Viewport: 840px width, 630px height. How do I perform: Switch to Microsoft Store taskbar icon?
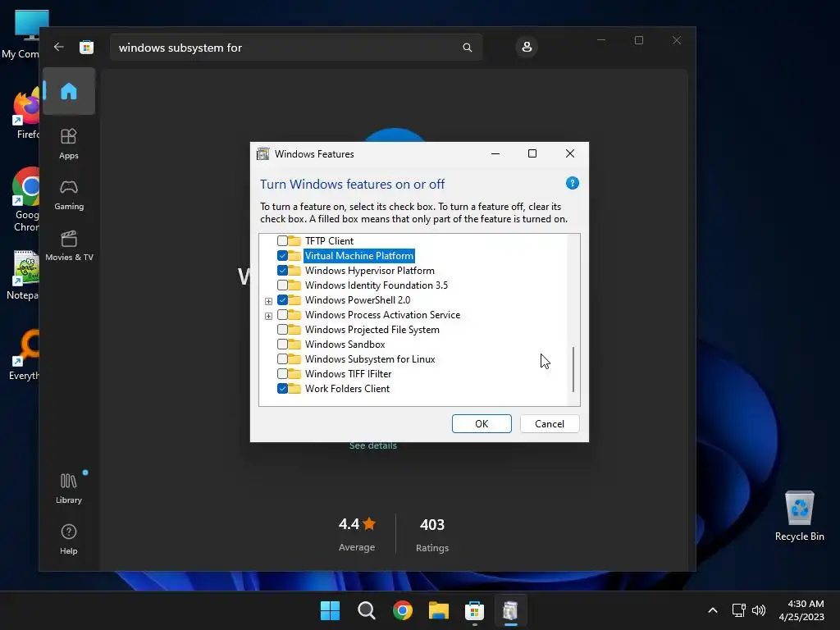(474, 610)
